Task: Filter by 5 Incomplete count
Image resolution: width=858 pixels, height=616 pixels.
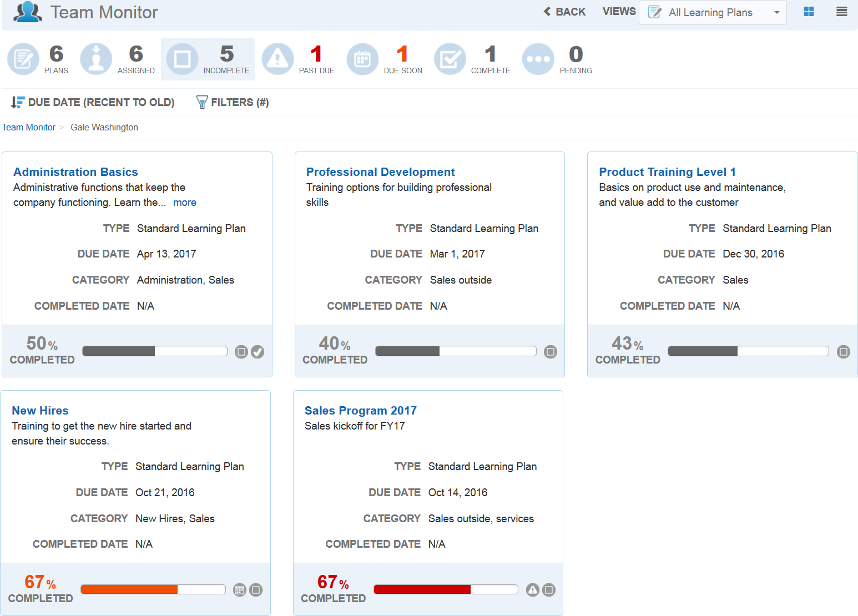Action: [x=226, y=54]
